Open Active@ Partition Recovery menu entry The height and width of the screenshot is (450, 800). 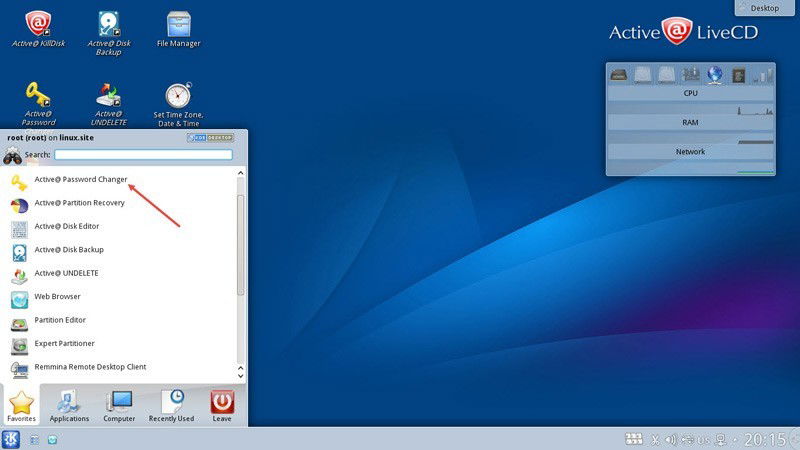120,203
